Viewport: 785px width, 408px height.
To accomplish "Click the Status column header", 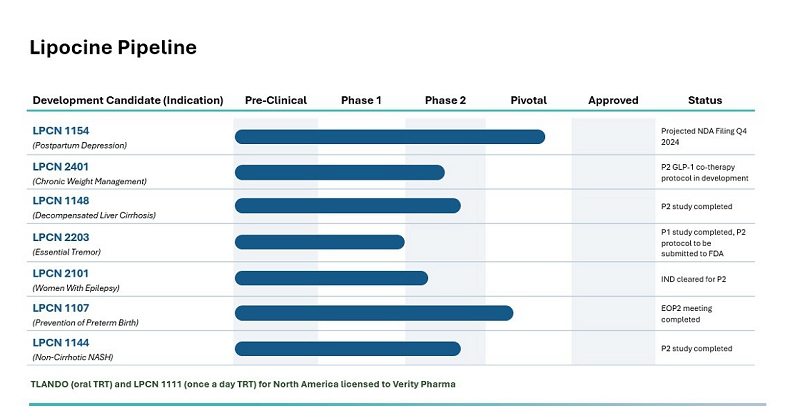I will (x=705, y=100).
